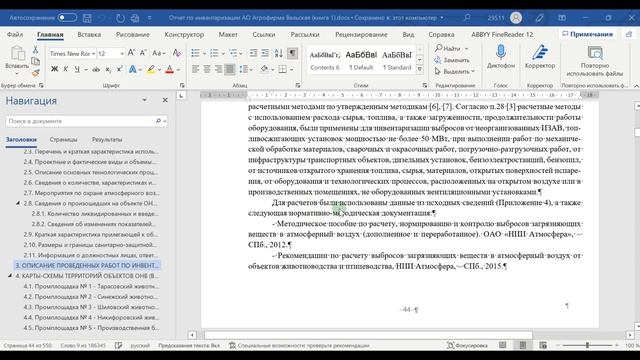Viewport: 640px width, 360px height.
Task: Click the shading paint bucket icon
Action: click(x=264, y=69)
